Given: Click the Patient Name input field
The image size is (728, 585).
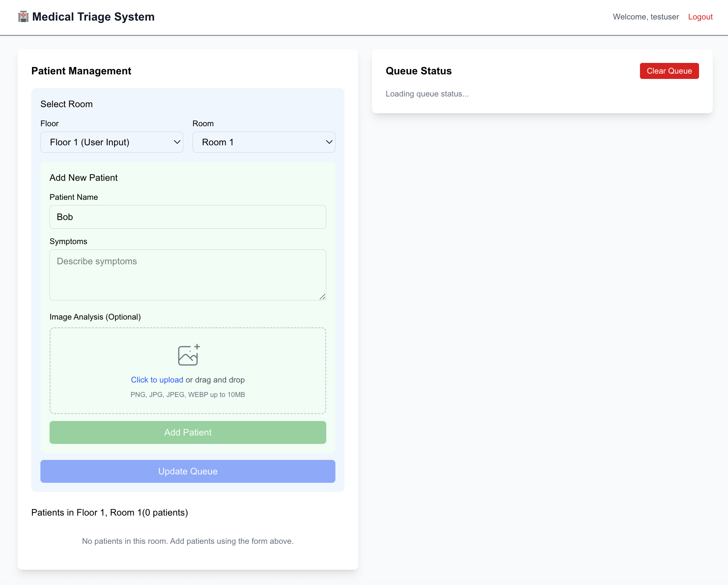Looking at the screenshot, I should click(188, 217).
